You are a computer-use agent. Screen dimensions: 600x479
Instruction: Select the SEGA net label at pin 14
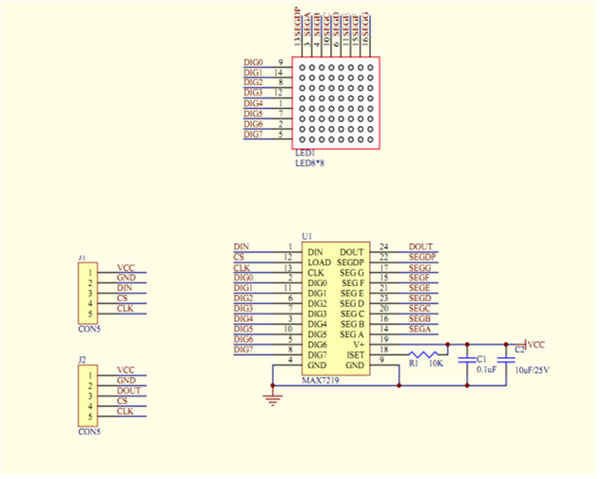click(x=420, y=329)
